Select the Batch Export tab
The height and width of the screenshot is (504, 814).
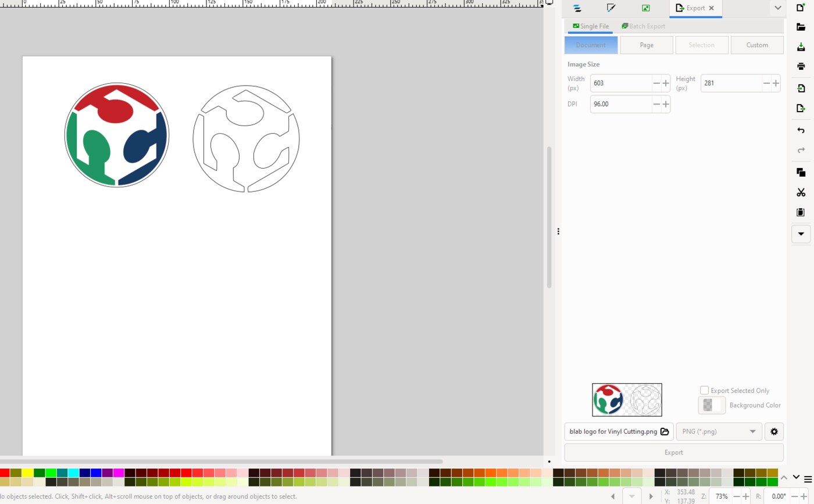click(643, 26)
